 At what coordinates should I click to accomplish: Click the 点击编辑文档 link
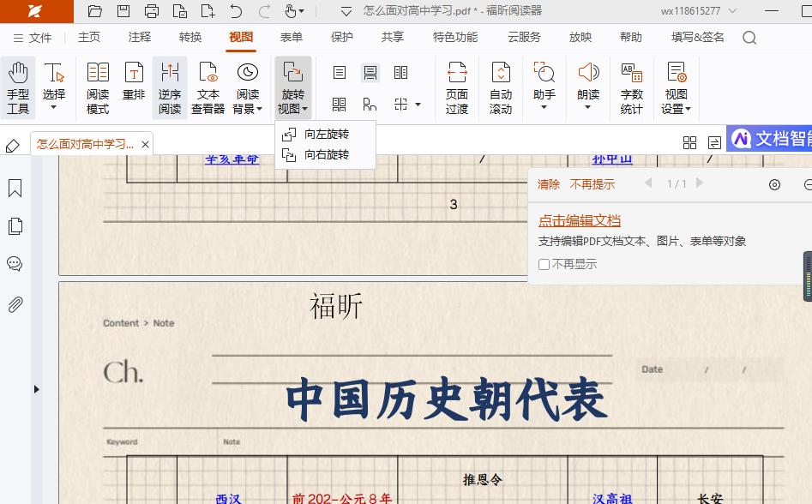click(x=580, y=221)
